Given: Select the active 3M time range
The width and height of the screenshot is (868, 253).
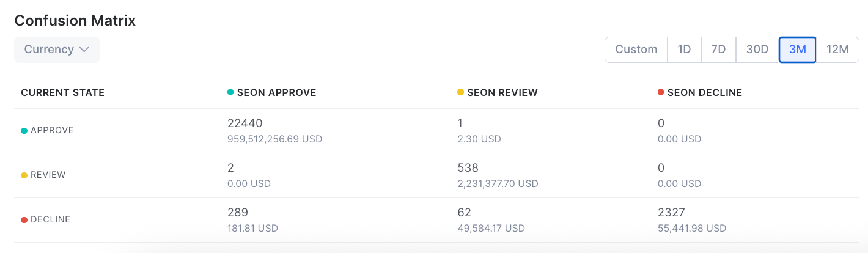Looking at the screenshot, I should (798, 50).
